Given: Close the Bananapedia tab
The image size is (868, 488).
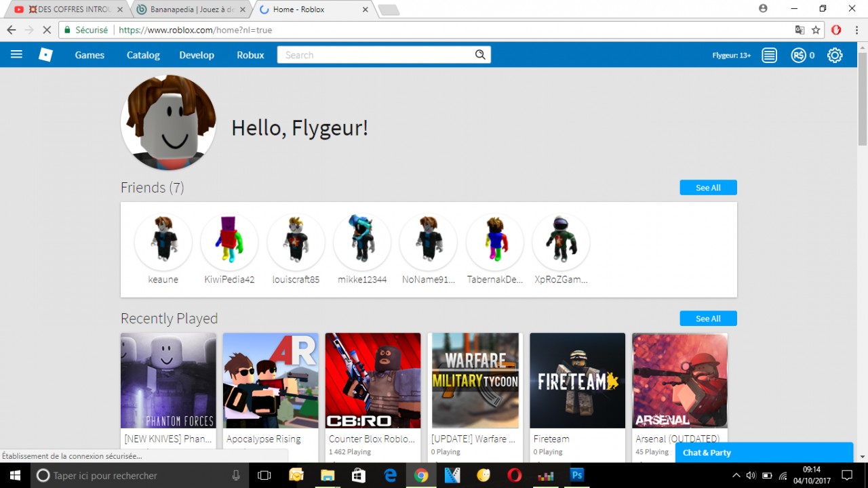Looking at the screenshot, I should tap(243, 9).
